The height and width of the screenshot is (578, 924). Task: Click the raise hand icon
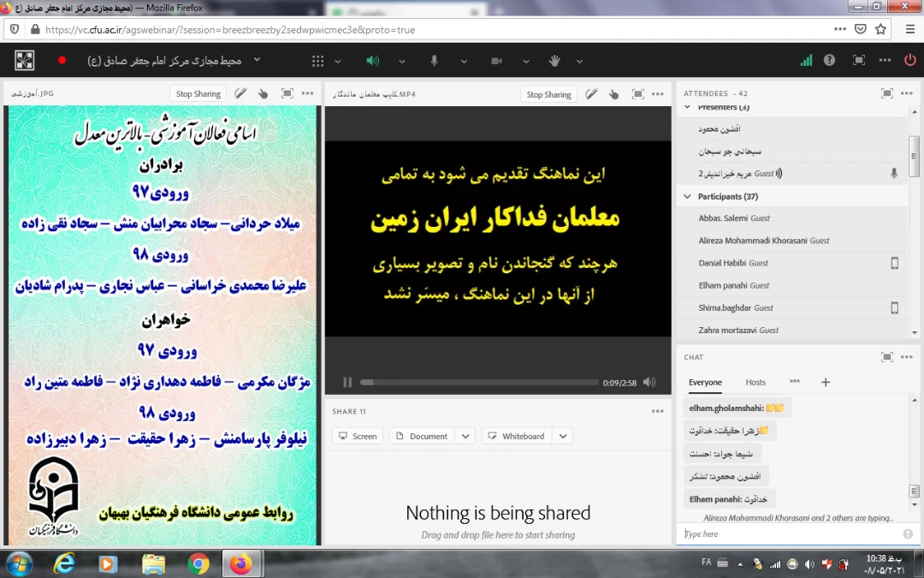coord(554,61)
